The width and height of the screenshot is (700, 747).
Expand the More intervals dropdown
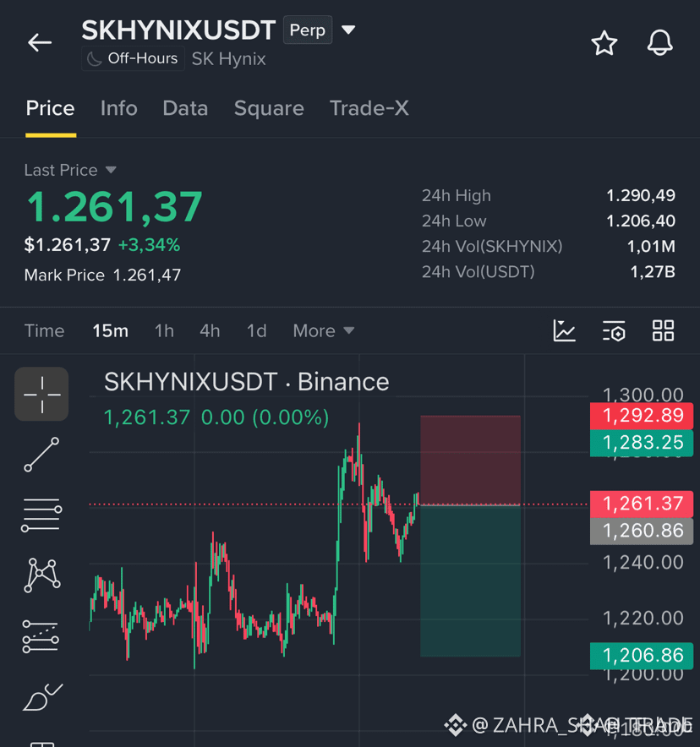[324, 330]
